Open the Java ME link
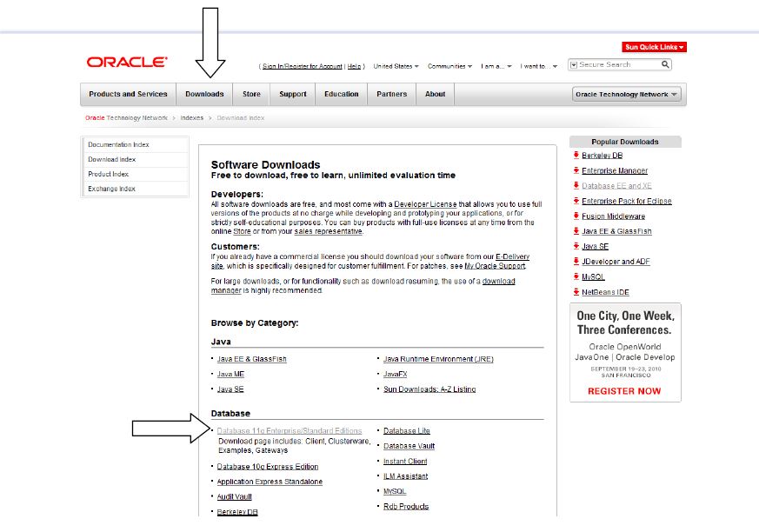 click(230, 374)
